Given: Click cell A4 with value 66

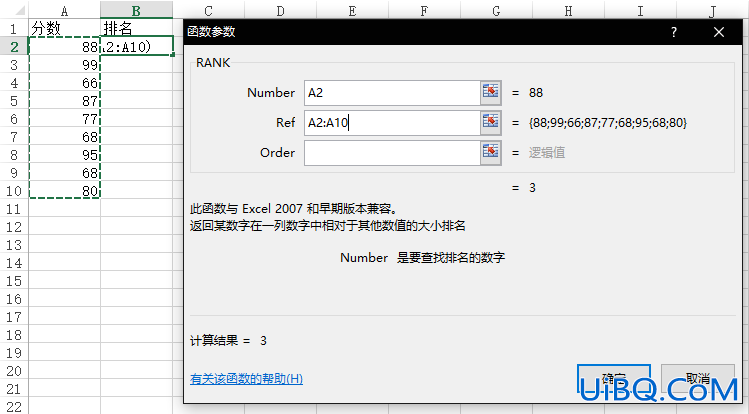Looking at the screenshot, I should pos(64,83).
